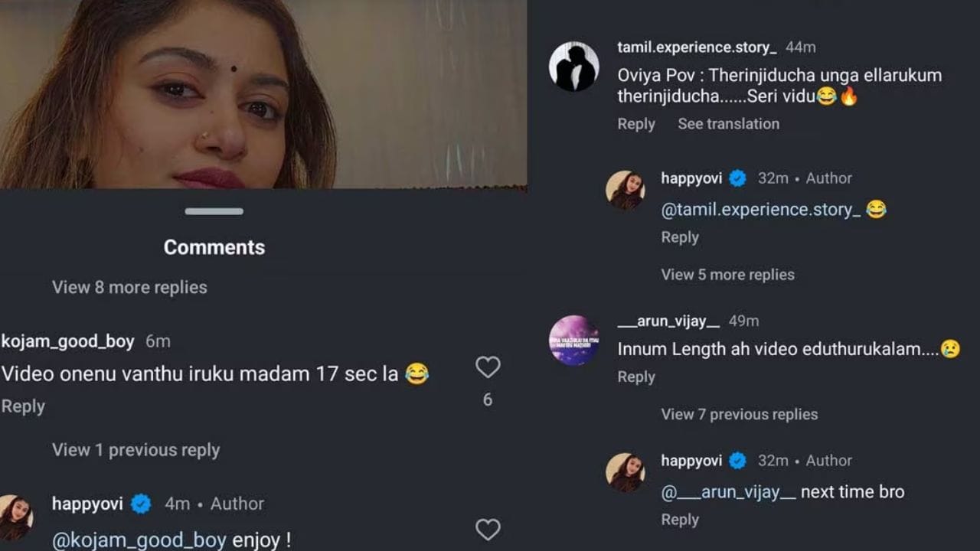Toggle the heart on happyovi's enjoy reply
Screen dimensions: 980x551
[x=488, y=530]
